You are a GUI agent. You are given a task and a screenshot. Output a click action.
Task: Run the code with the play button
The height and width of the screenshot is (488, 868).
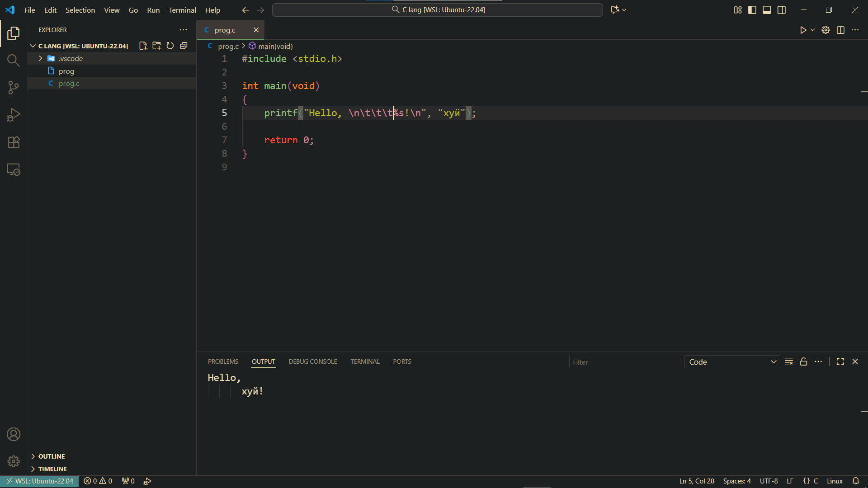[803, 30]
